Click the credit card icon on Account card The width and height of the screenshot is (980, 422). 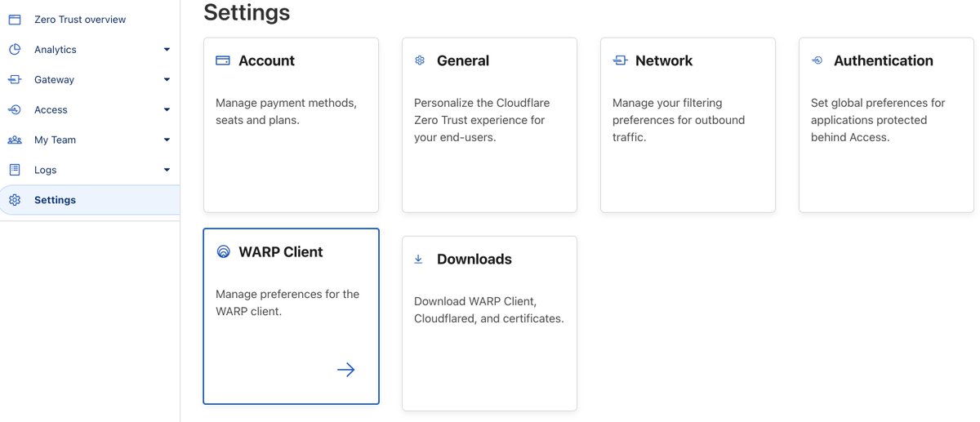223,60
